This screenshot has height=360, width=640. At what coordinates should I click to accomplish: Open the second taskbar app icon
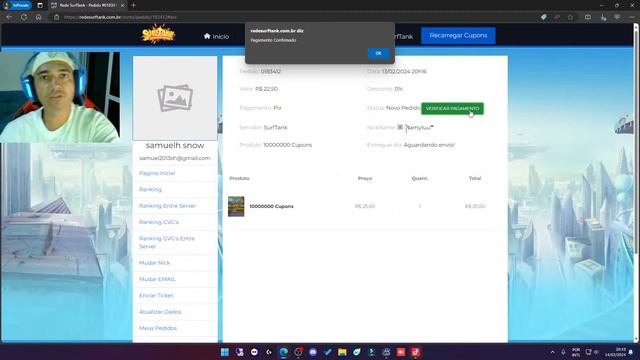240,352
